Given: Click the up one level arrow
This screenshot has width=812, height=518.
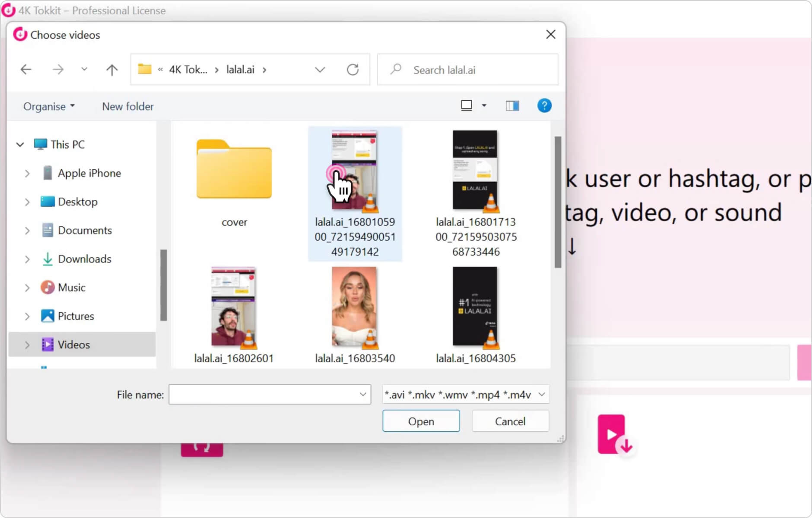Looking at the screenshot, I should [x=112, y=70].
